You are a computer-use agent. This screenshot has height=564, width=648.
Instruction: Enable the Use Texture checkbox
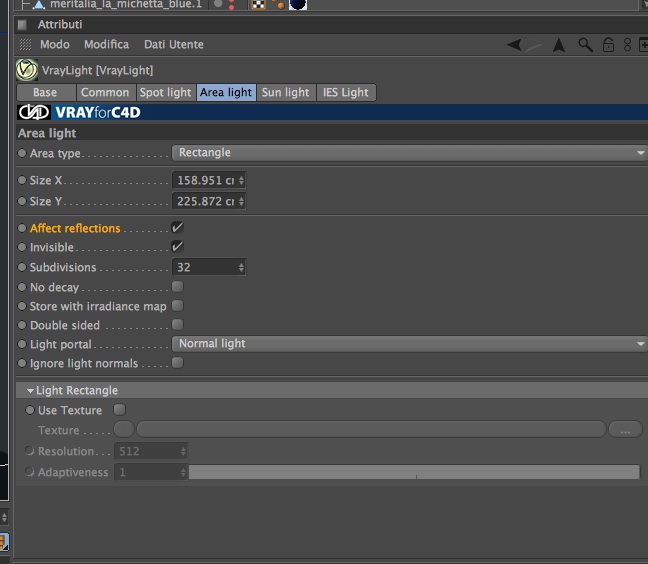tap(119, 409)
